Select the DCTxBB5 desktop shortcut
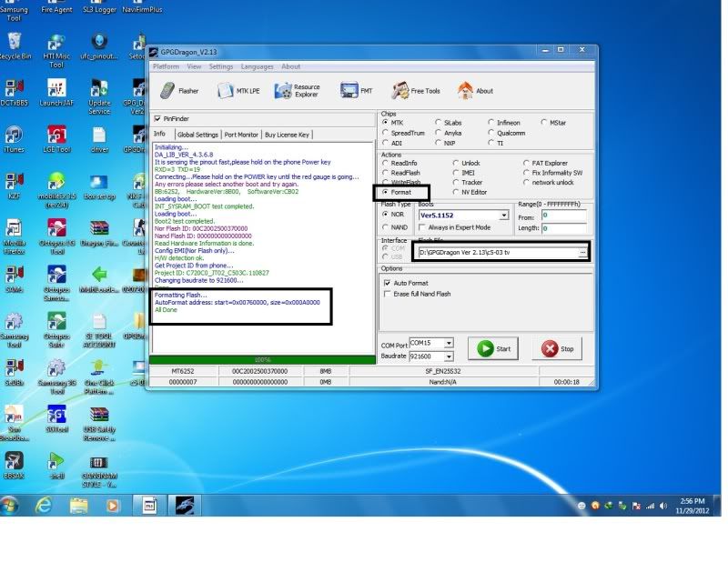728x582 pixels. [14, 93]
